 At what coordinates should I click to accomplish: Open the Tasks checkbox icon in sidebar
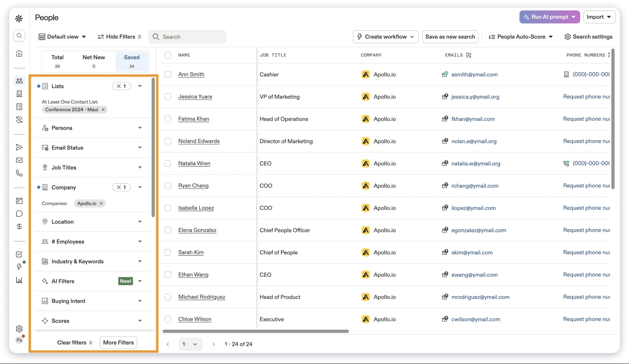(x=19, y=254)
